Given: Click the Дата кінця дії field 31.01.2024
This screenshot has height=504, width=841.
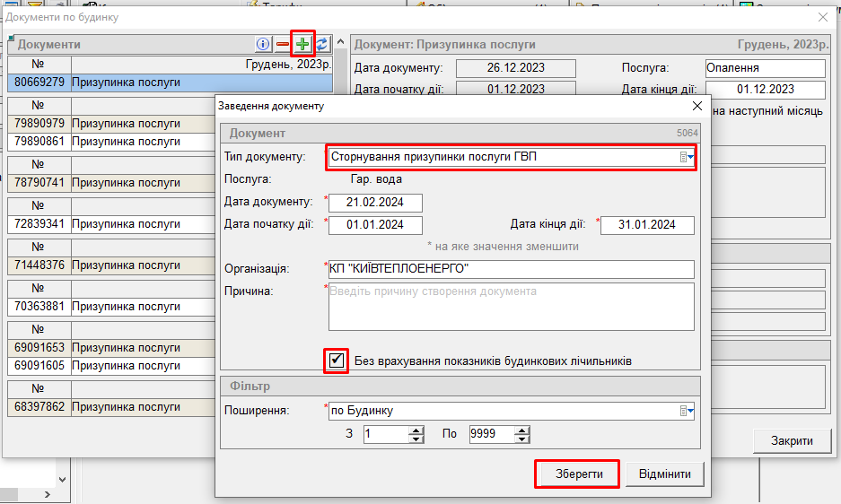Looking at the screenshot, I should click(x=646, y=224).
